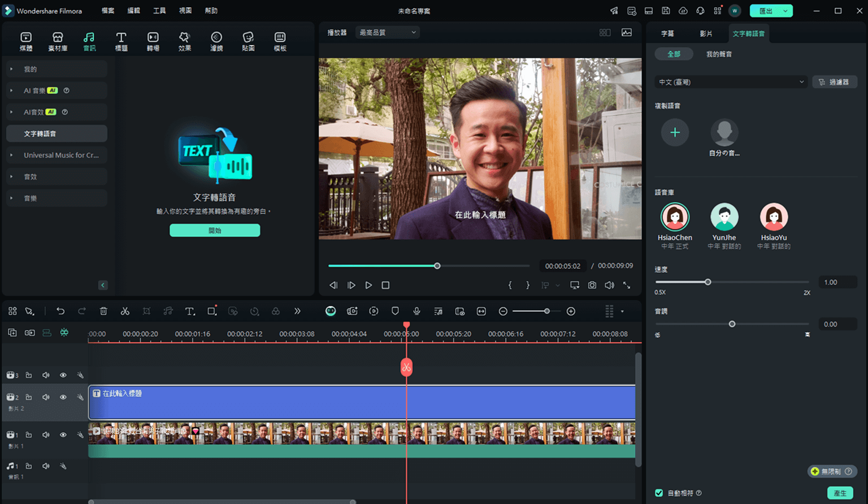Click the 過濾器 filter button
Image resolution: width=868 pixels, height=504 pixels.
click(x=835, y=82)
